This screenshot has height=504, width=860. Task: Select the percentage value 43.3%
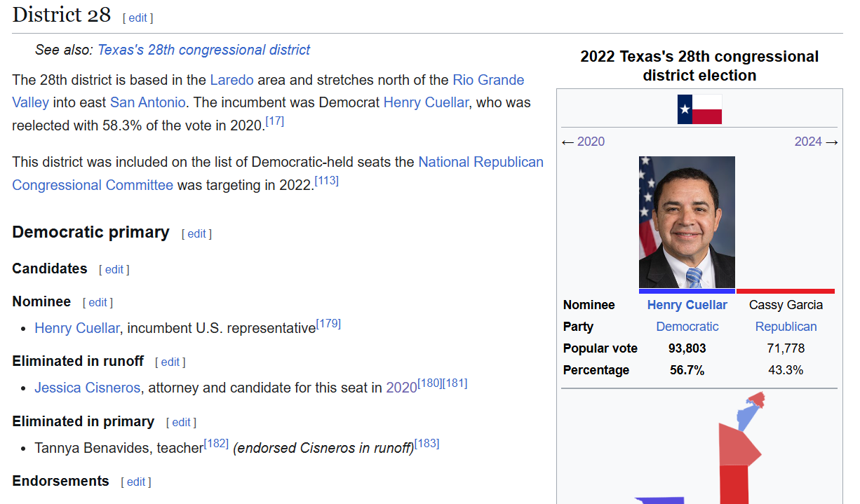(x=786, y=370)
